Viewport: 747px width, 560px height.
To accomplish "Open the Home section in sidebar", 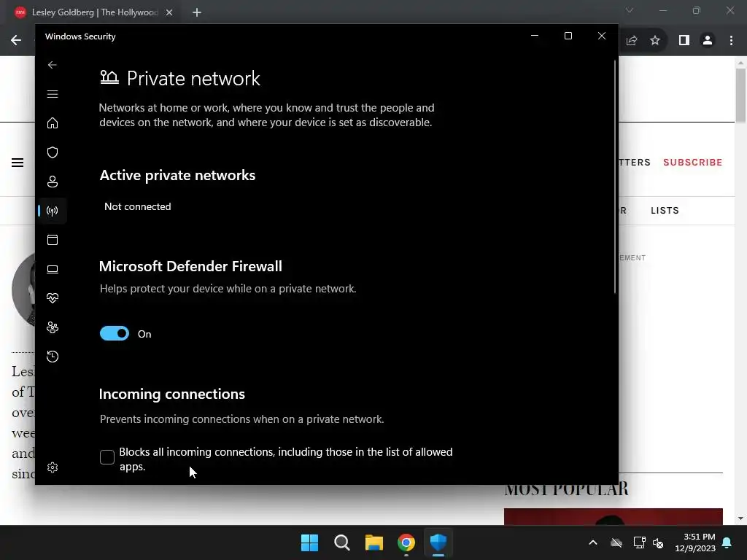I will pyautogui.click(x=53, y=123).
